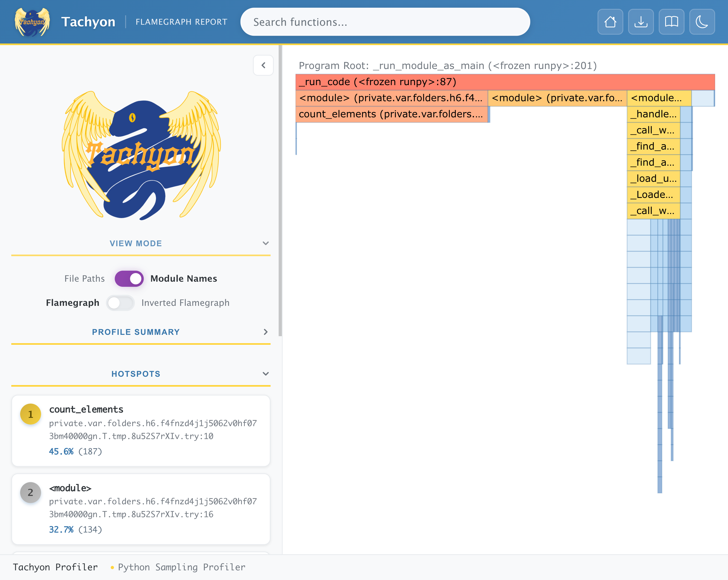Select first <module> (private.var.folders.h6.f4...) frame

(x=392, y=98)
